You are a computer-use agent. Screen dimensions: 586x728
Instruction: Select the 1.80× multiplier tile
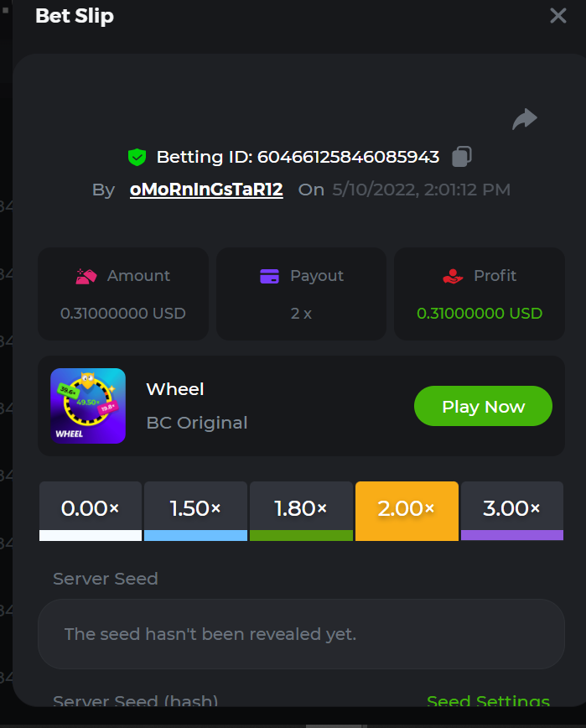coord(301,510)
